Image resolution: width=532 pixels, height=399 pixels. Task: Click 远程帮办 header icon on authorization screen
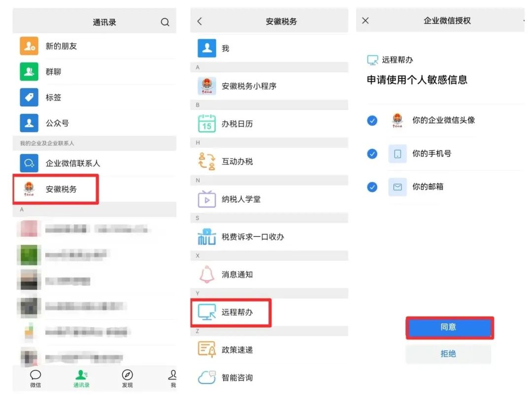(372, 60)
